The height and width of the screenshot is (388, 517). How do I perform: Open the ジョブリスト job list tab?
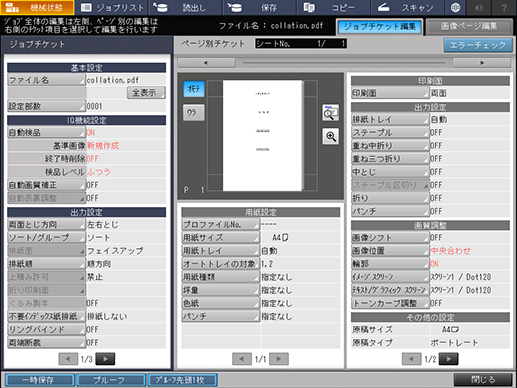point(112,7)
